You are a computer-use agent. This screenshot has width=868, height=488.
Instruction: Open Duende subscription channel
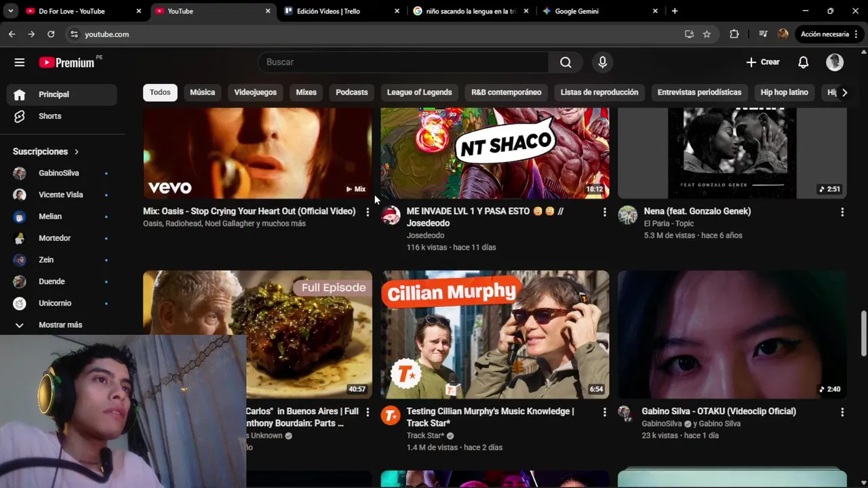(x=62, y=281)
